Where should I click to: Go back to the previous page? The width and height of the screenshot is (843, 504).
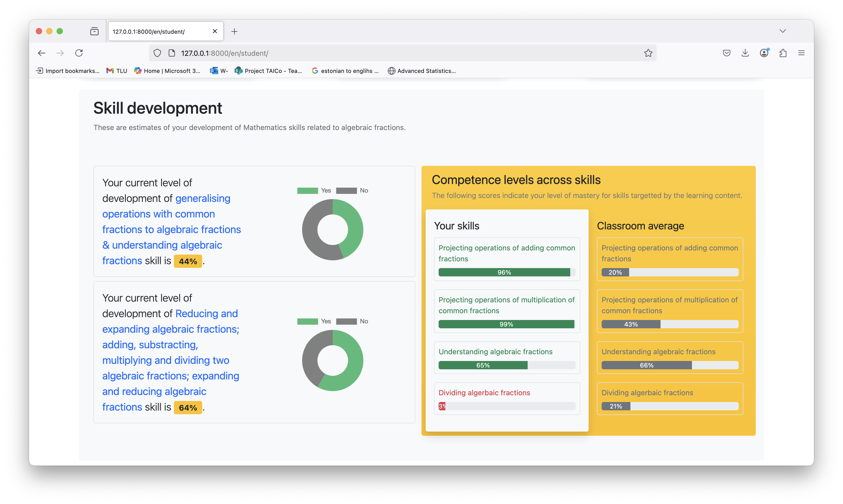point(42,53)
